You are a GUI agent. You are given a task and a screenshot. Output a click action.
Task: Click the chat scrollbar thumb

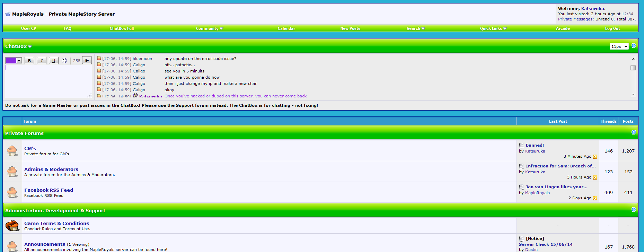coord(633,68)
